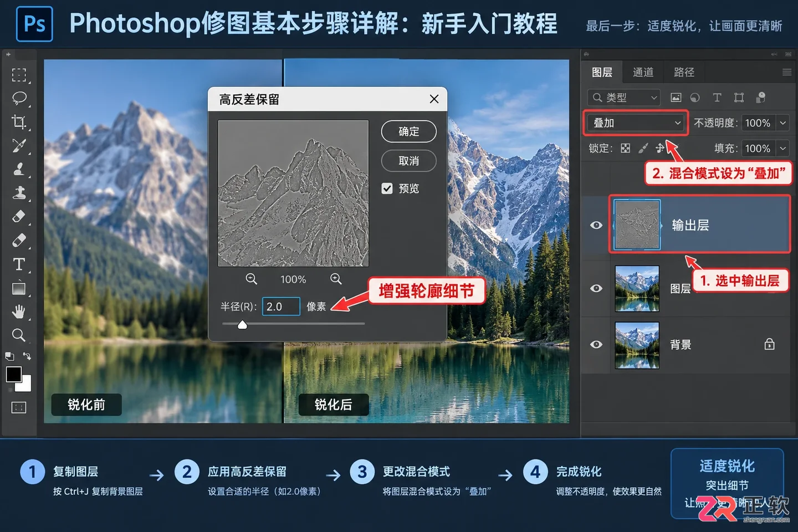
Task: Collapse the right panel with the double-arrow
Action: tap(774, 54)
